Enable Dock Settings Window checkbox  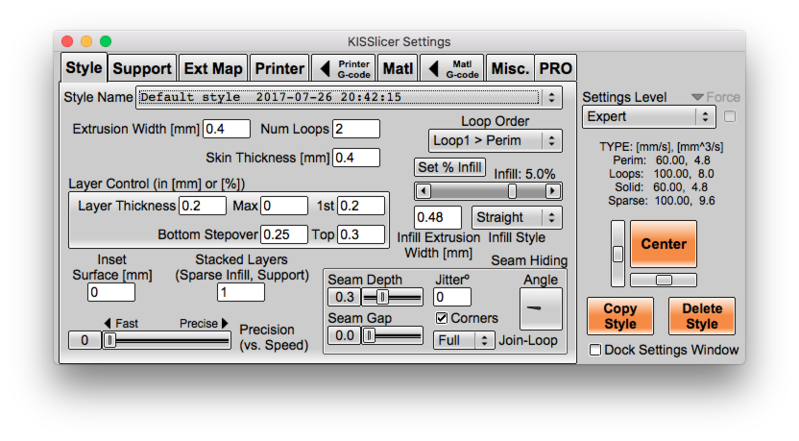[595, 350]
